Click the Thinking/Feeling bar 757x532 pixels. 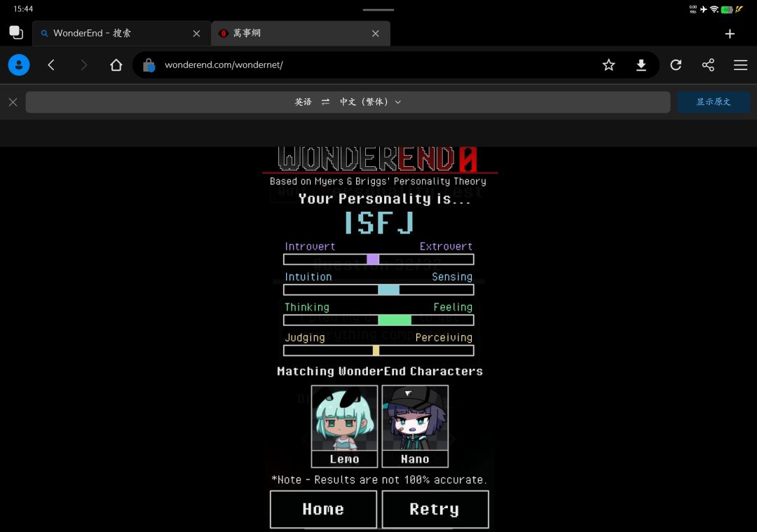pyautogui.click(x=378, y=320)
